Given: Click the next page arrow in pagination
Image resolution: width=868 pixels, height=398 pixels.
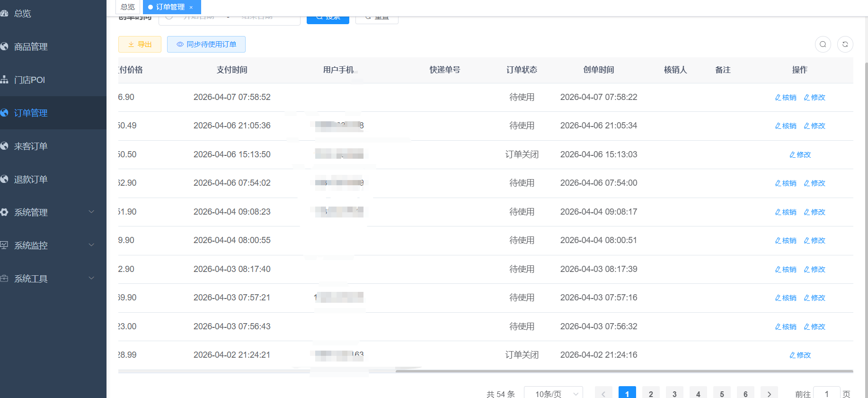Looking at the screenshot, I should [769, 393].
